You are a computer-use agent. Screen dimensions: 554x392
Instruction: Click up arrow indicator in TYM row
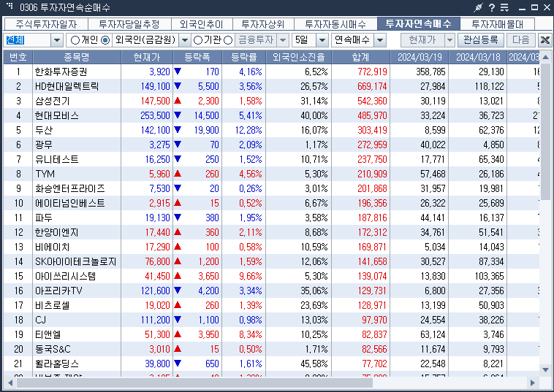pyautogui.click(x=178, y=174)
